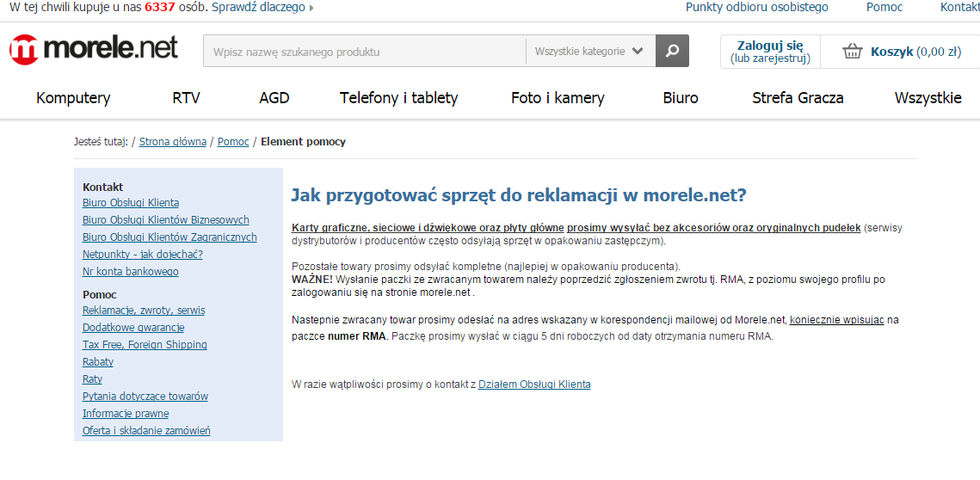Open Biuro Obsługi Klientów Zagranicznych link

(169, 237)
